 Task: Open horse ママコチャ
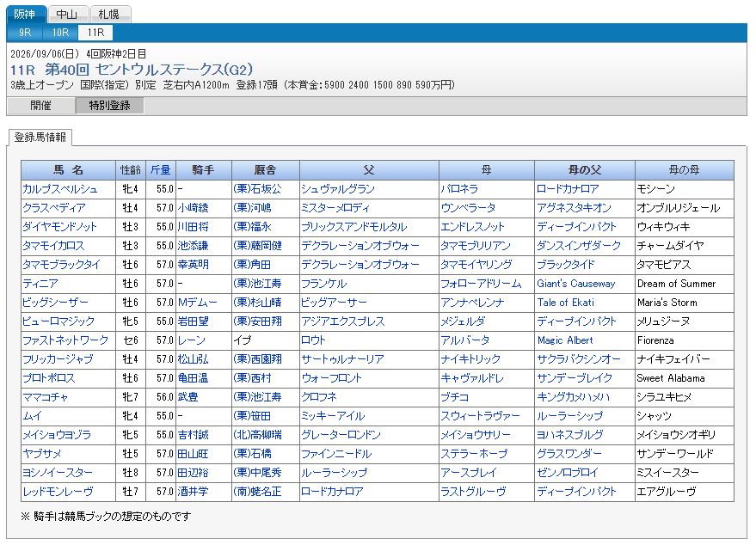coord(46,397)
